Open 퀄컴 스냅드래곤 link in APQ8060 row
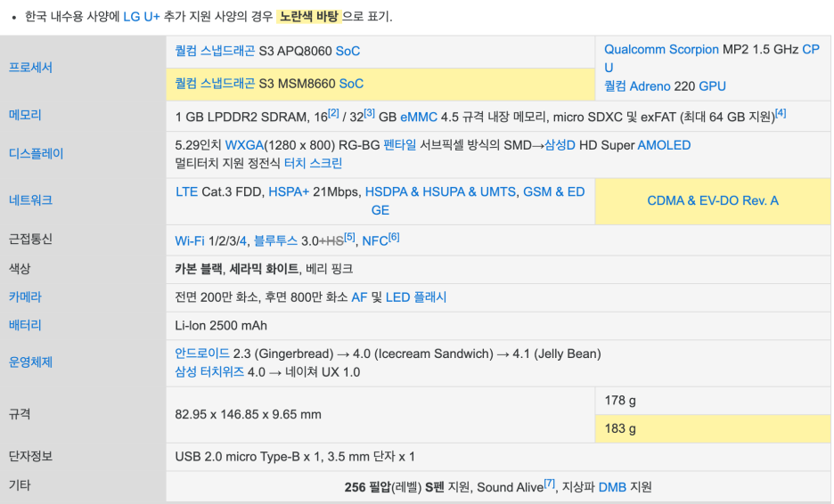Screen dimensions: 834x504 click(215, 51)
